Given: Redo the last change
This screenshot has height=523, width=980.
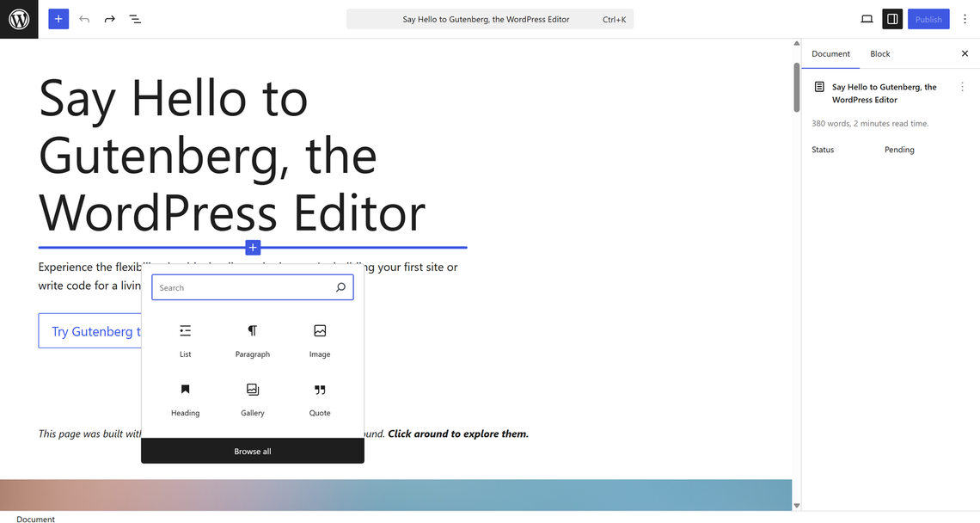Looking at the screenshot, I should pos(109,20).
